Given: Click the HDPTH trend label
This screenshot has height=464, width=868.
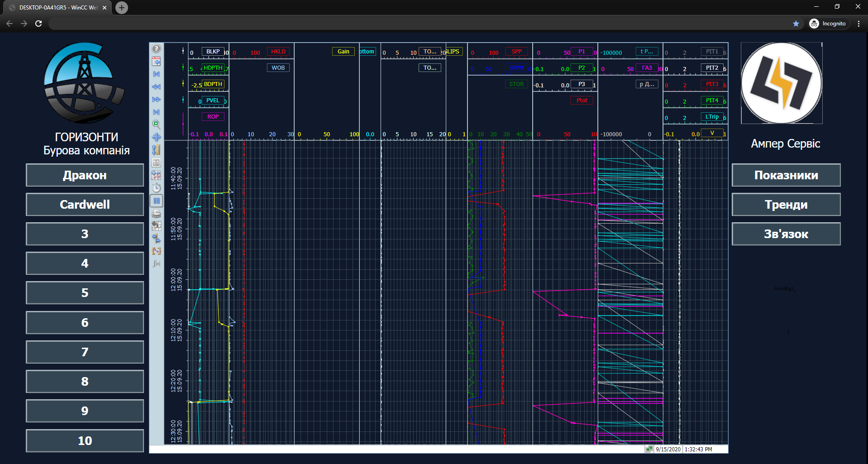Looking at the screenshot, I should click(213, 68).
